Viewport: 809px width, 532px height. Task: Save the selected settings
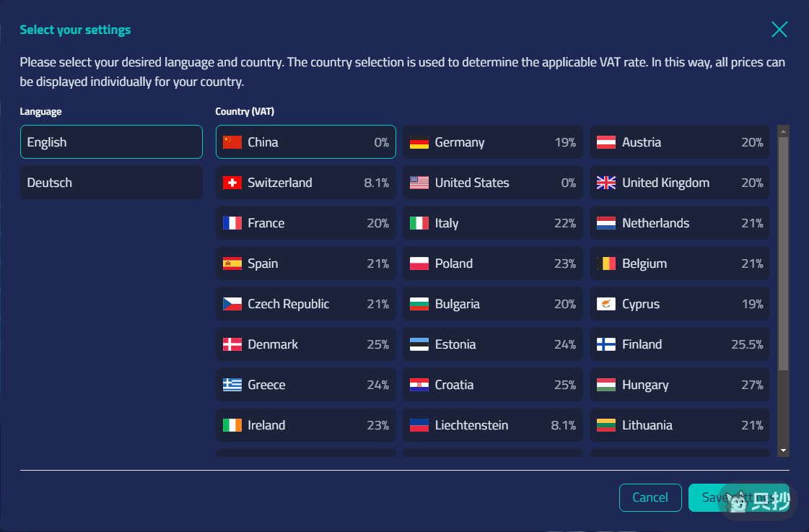(x=739, y=497)
